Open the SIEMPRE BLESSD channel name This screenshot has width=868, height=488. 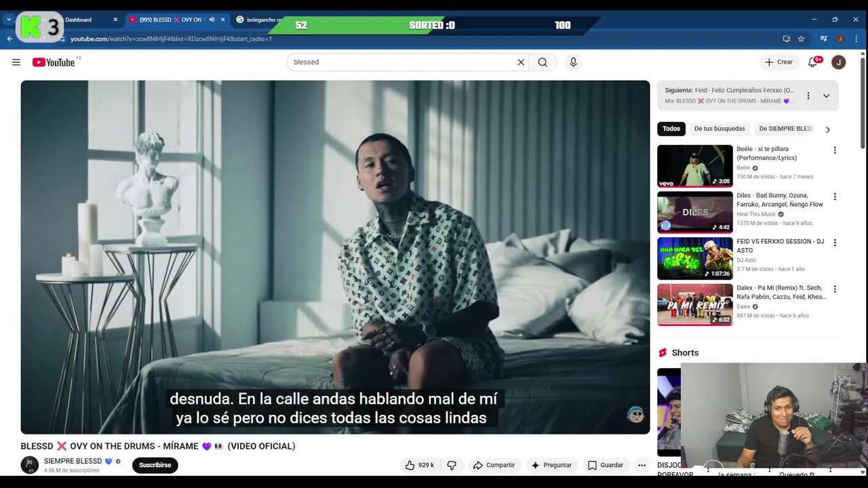[x=73, y=462]
